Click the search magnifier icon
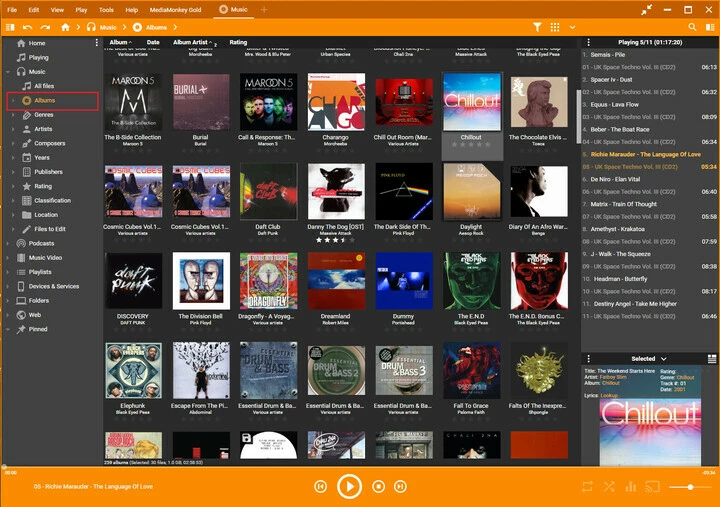Viewport: 720px width, 507px height. (x=692, y=27)
